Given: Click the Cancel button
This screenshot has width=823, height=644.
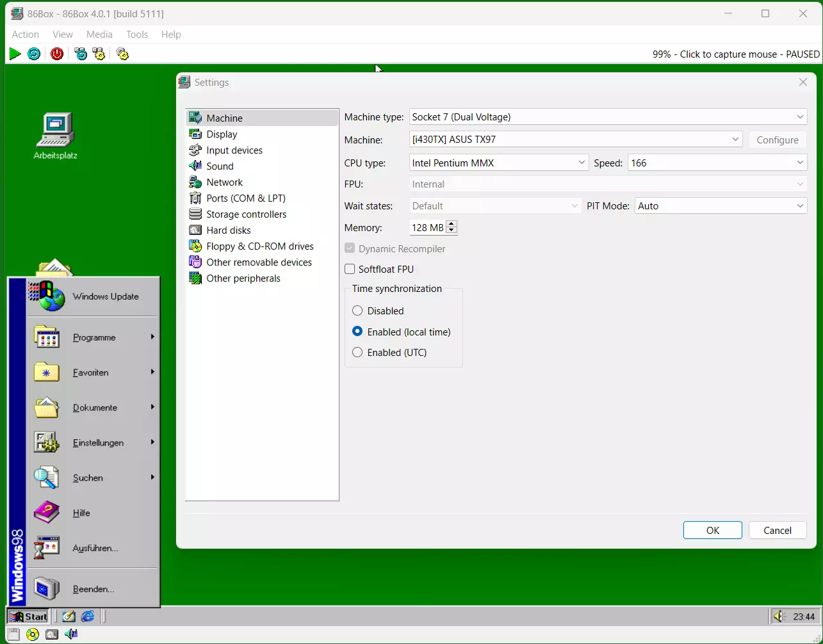Looking at the screenshot, I should (778, 530).
